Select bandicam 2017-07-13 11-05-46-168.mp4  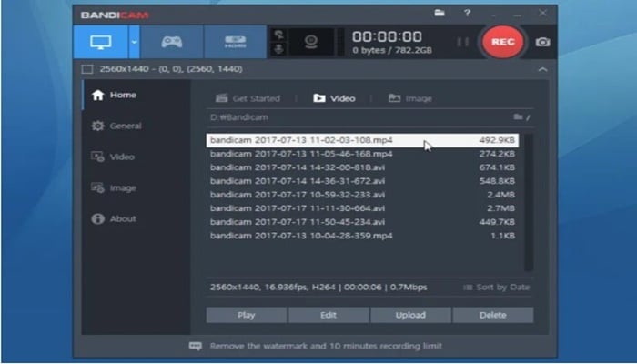(x=362, y=154)
